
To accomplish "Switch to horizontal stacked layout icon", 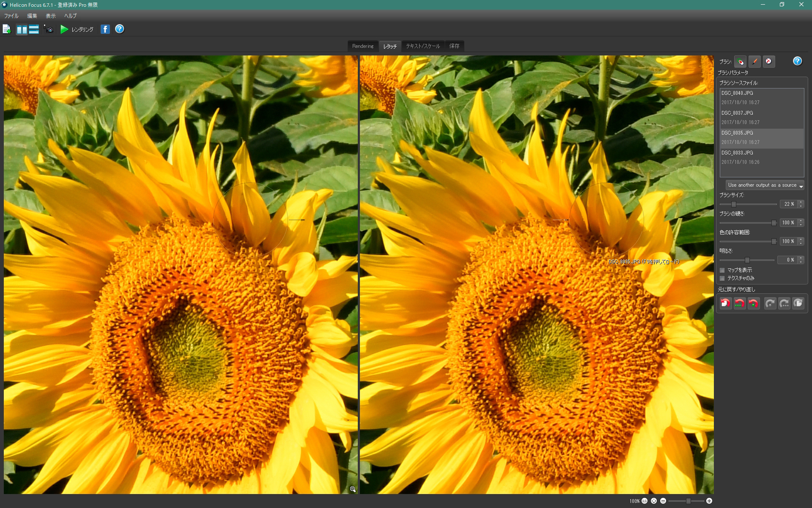I will 34,29.
